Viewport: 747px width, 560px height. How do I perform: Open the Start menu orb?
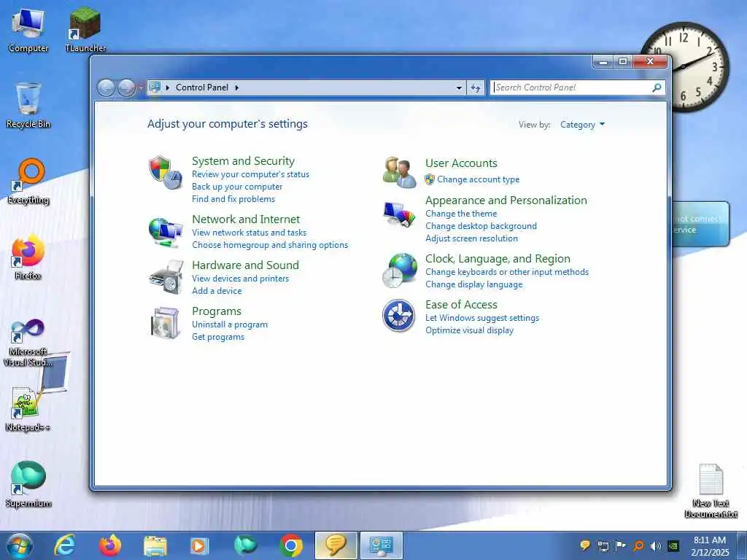tap(20, 545)
